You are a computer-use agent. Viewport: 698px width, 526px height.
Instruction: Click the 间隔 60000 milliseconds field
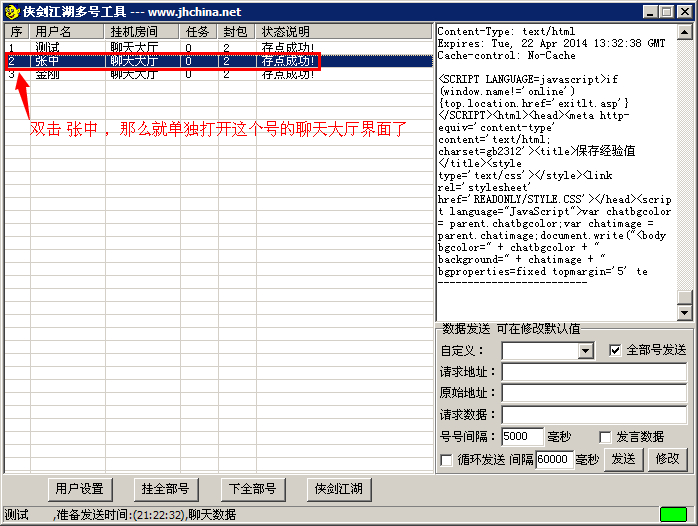pos(554,459)
